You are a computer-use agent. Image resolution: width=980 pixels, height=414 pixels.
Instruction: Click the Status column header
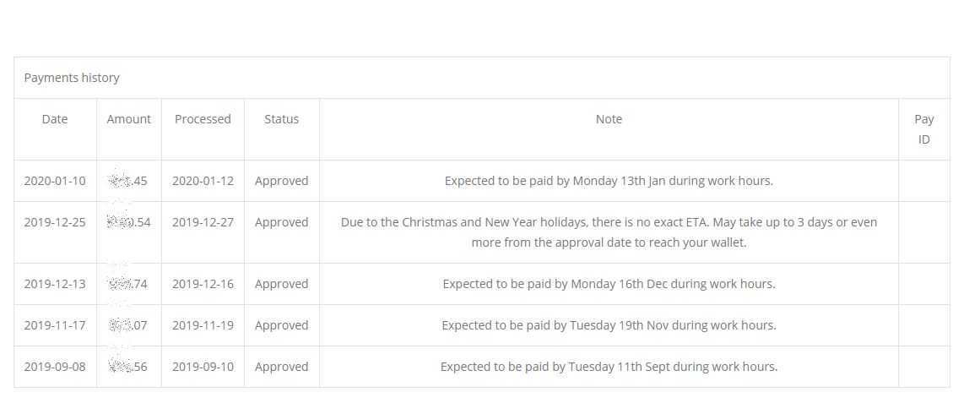(281, 119)
